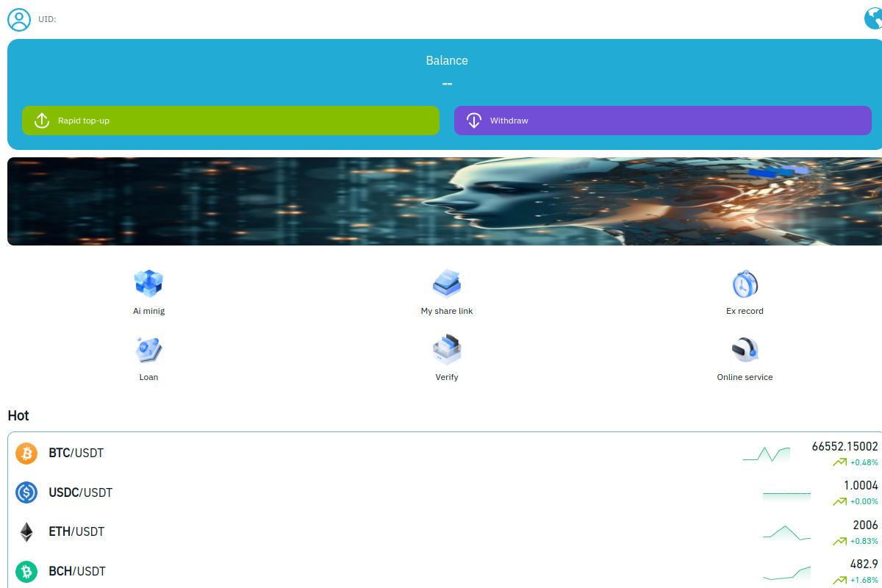Viewport: 882px width, 588px height.
Task: Click the BCH price value 482.9
Action: click(x=864, y=564)
